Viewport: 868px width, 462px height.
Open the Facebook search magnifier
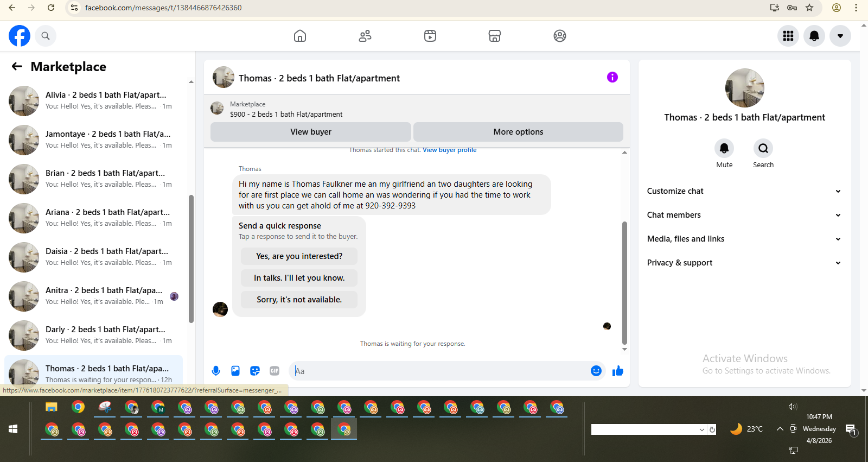(46, 36)
